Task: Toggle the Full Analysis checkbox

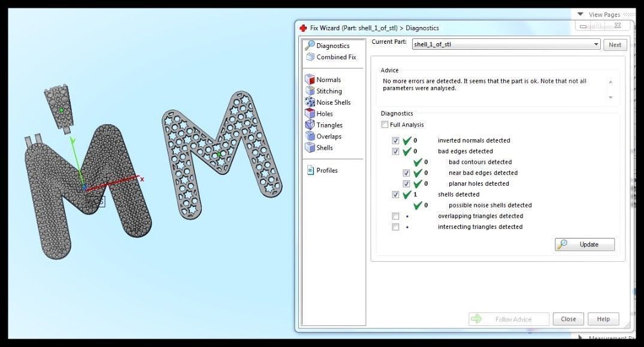Action: point(385,125)
